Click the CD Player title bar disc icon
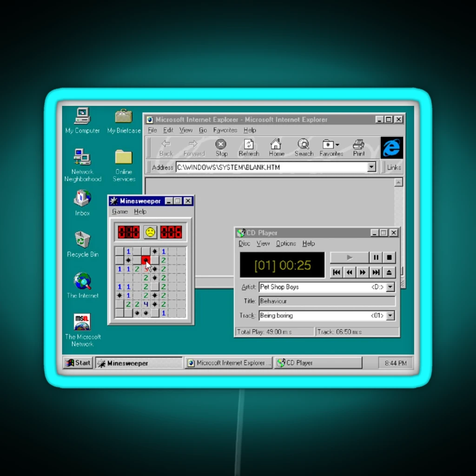This screenshot has width=476, height=476. (x=241, y=233)
